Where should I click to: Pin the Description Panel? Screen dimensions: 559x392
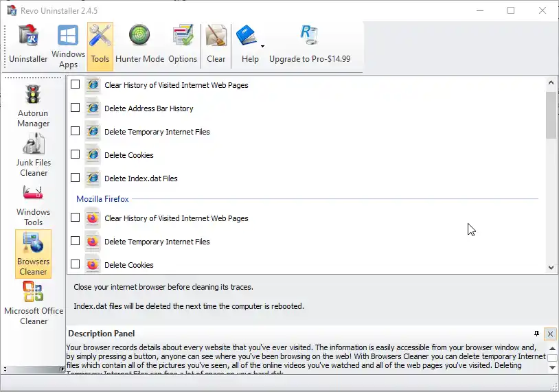[536, 334]
